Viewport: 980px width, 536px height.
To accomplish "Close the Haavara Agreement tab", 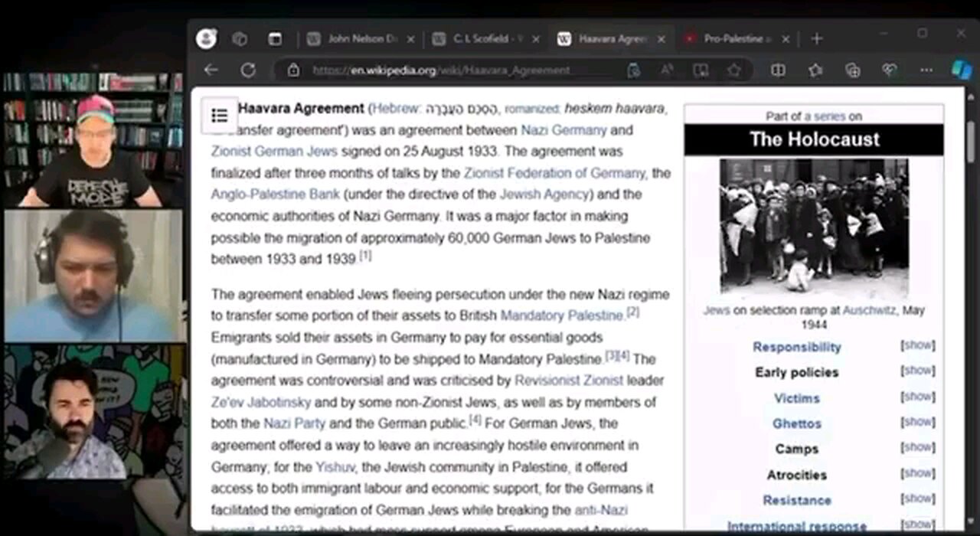I will [x=661, y=39].
